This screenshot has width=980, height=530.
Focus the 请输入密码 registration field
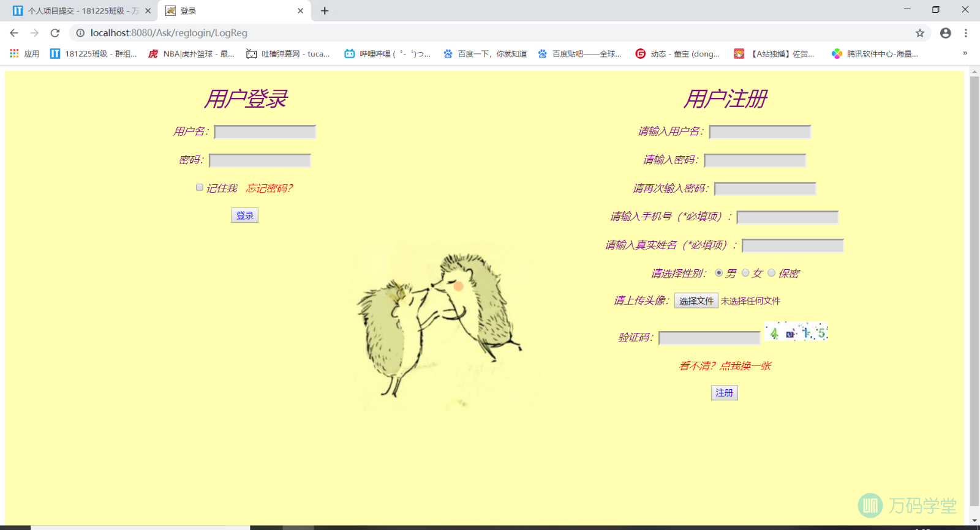click(x=755, y=160)
